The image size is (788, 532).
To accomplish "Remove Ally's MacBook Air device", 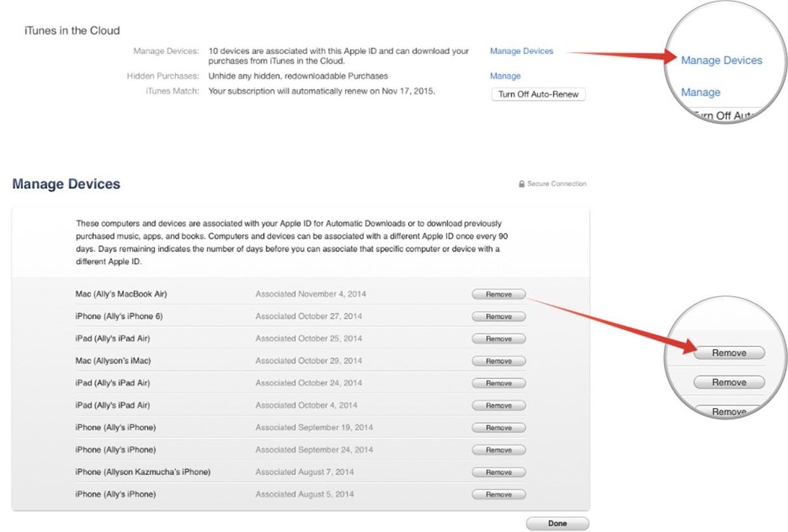I will (498, 294).
